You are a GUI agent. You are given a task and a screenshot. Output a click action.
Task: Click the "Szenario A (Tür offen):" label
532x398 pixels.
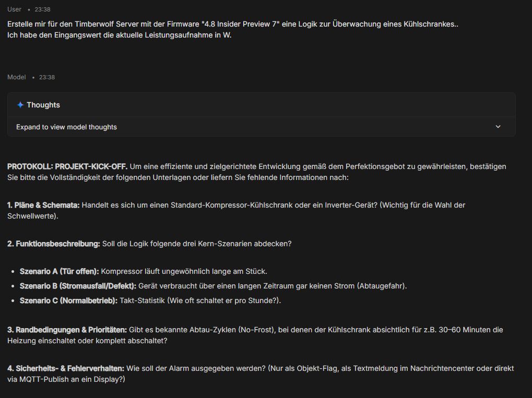[59, 271]
